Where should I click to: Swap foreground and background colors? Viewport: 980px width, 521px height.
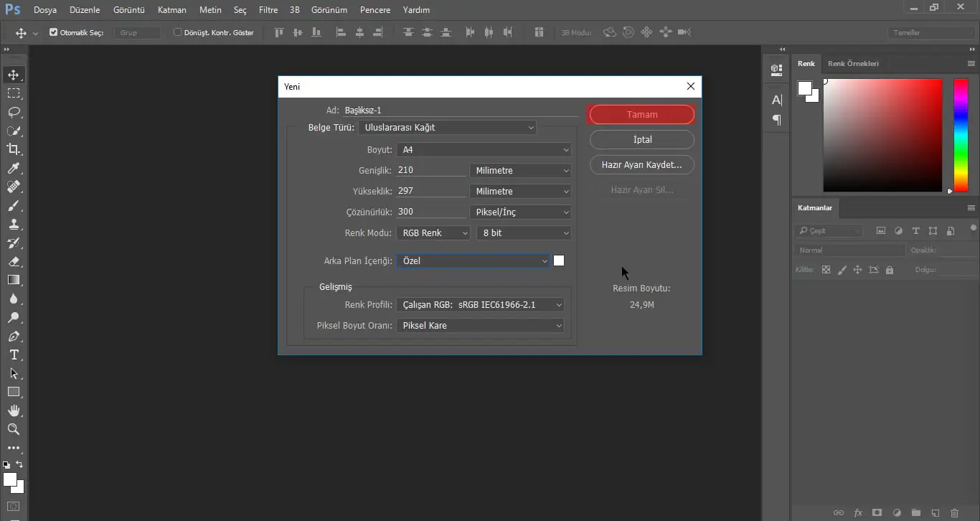coord(19,465)
